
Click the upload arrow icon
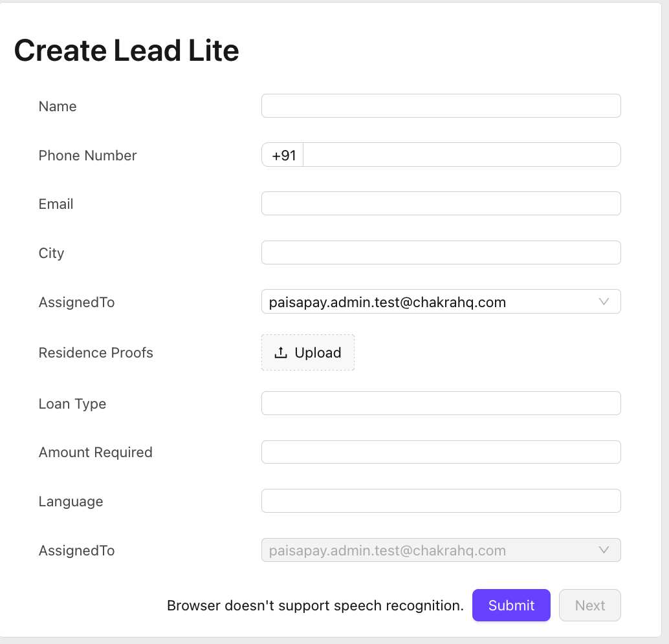[x=280, y=353]
